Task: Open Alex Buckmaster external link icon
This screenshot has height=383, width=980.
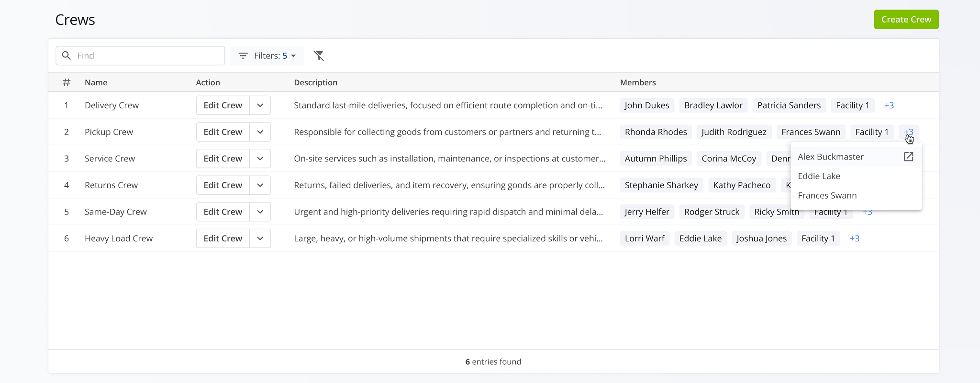Action: click(908, 157)
